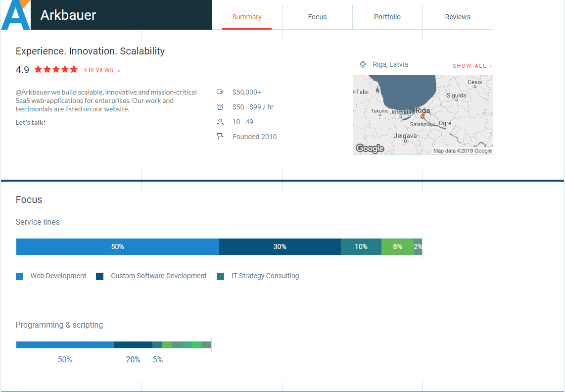The height and width of the screenshot is (392, 565).
Task: Click the Arkbauer logo icon
Action: [x=16, y=15]
